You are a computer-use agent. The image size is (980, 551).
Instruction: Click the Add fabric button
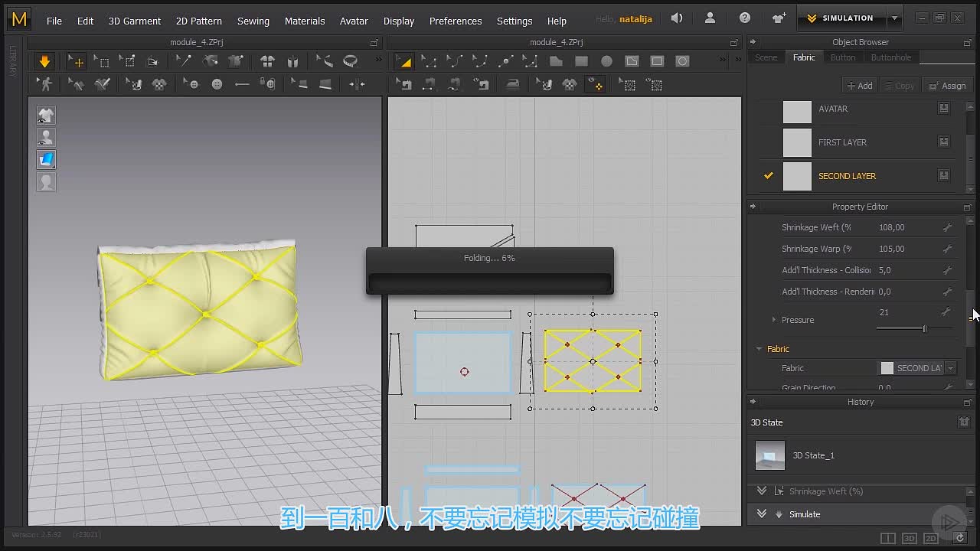tap(860, 86)
